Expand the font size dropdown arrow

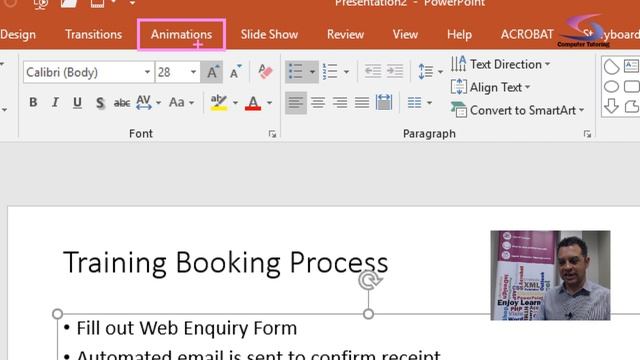click(x=193, y=72)
